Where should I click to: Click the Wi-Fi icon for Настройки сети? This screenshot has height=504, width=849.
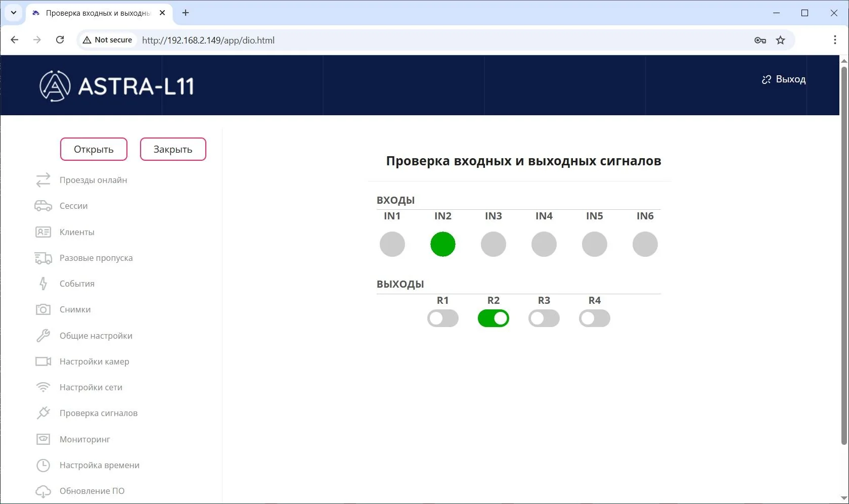[x=43, y=387]
